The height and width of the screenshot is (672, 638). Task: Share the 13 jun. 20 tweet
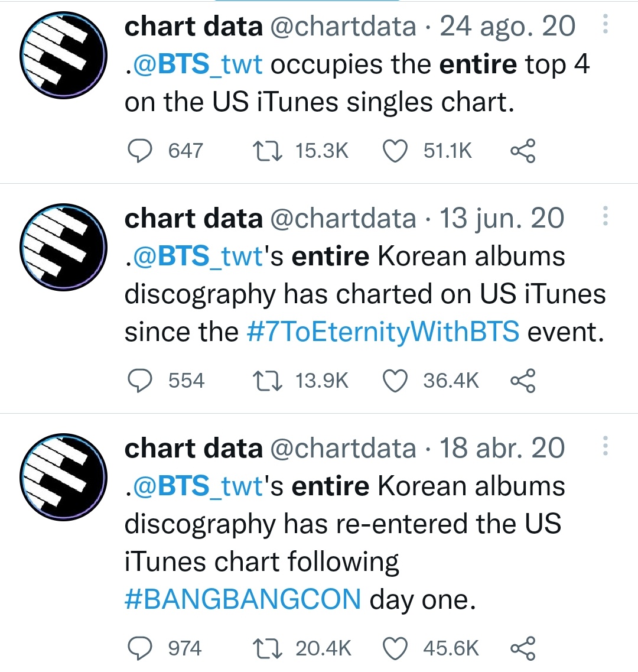point(523,381)
